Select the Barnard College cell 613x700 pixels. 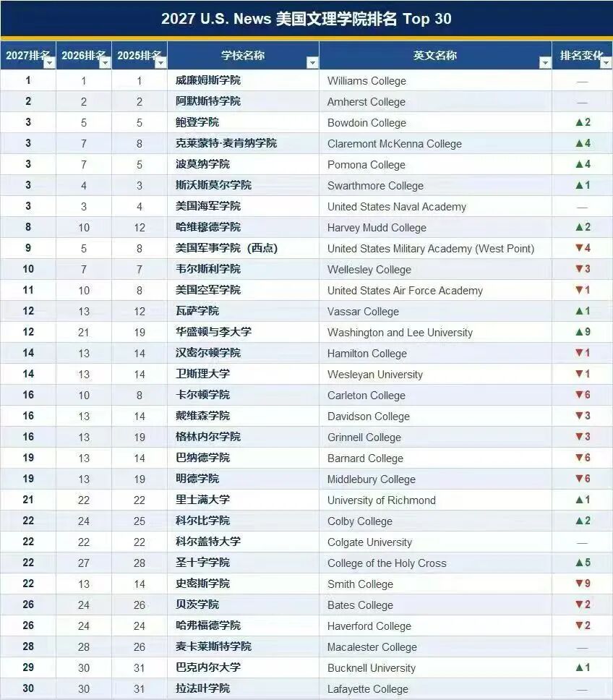click(x=435, y=458)
